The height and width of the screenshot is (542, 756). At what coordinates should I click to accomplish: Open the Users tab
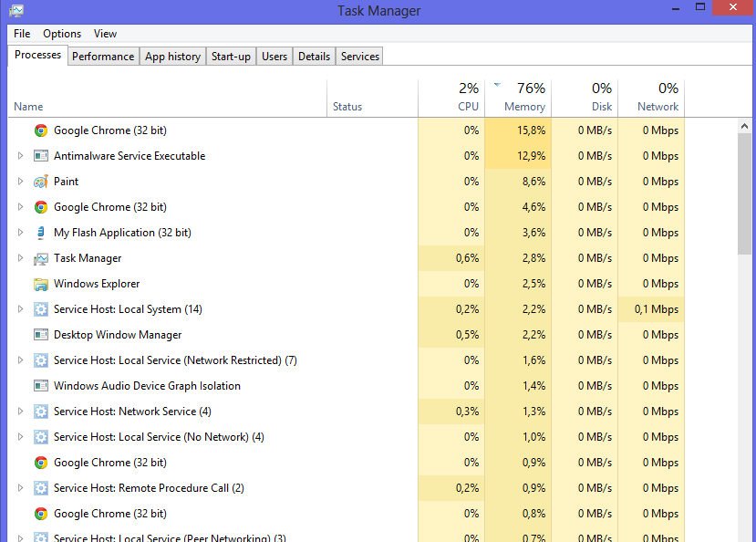coord(274,57)
